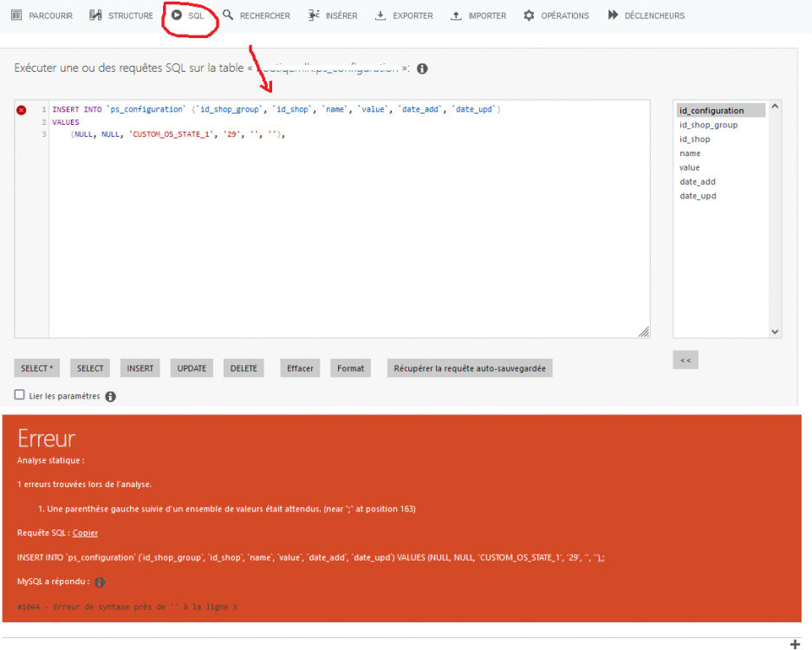Click the info icon after 'MySQL a répondu'
Screen dimensions: 812x650
pos(99,582)
